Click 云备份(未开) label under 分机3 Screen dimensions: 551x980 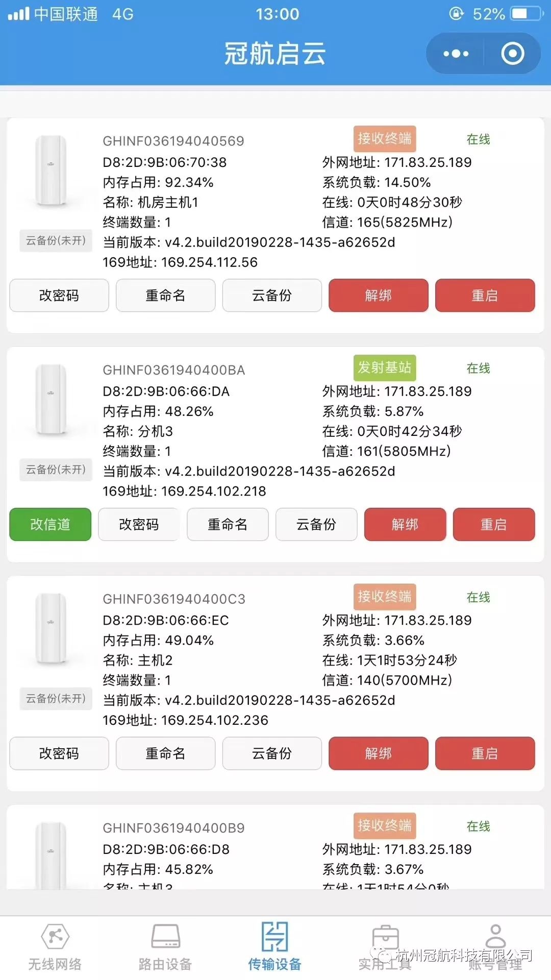click(x=56, y=470)
